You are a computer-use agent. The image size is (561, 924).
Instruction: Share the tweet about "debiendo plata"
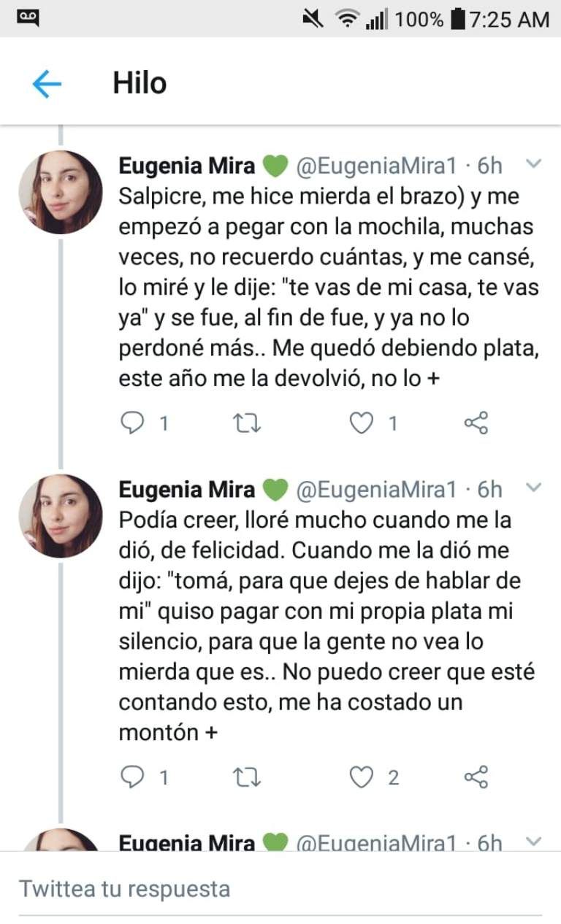(x=476, y=423)
